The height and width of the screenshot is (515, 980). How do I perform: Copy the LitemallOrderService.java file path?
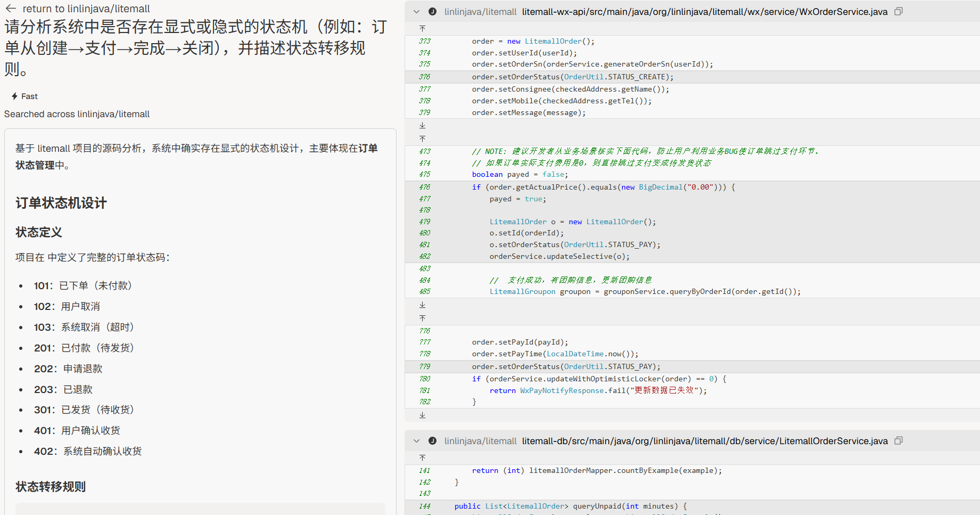click(899, 440)
